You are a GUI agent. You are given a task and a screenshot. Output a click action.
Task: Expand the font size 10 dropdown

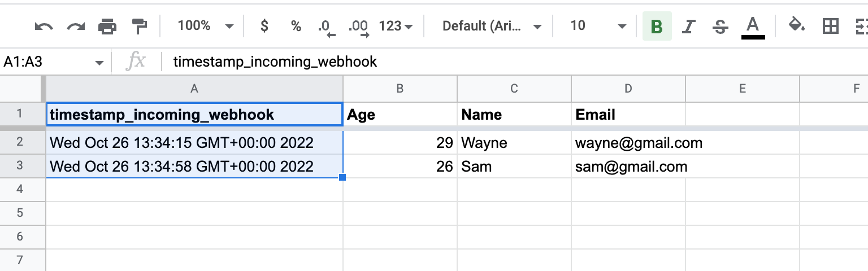pyautogui.click(x=598, y=26)
